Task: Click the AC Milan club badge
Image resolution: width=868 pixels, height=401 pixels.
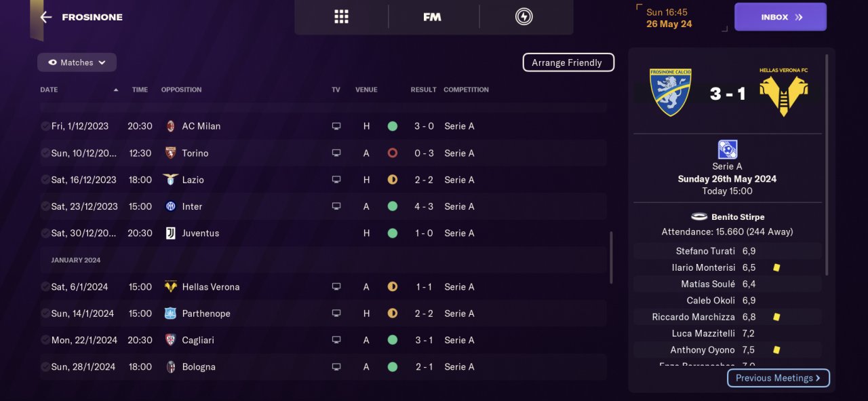Action: [x=171, y=126]
